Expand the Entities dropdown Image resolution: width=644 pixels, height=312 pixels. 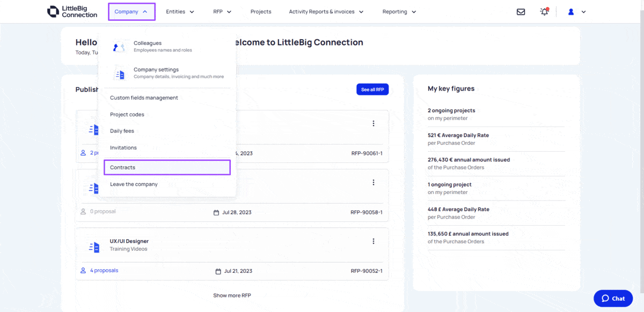pos(180,11)
